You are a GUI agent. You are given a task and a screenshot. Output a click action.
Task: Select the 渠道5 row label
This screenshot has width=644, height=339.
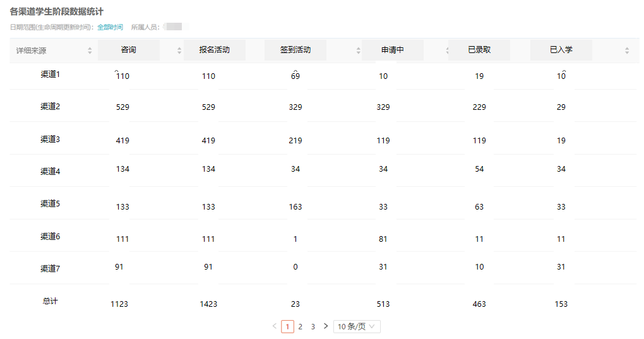point(50,204)
